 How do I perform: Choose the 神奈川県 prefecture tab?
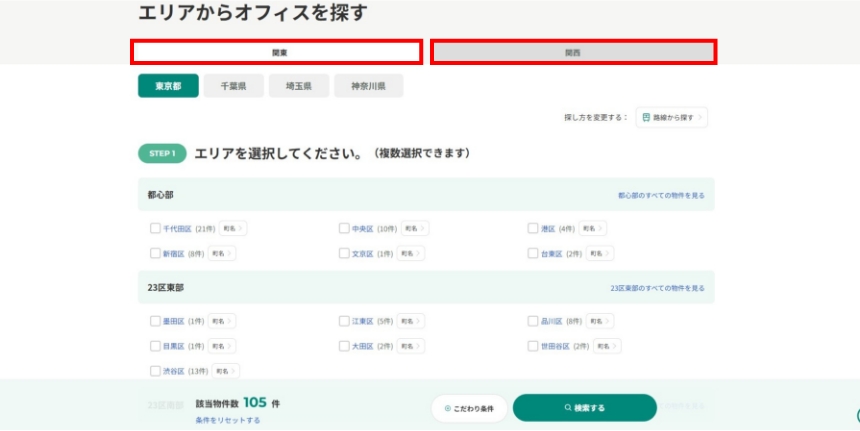368,86
